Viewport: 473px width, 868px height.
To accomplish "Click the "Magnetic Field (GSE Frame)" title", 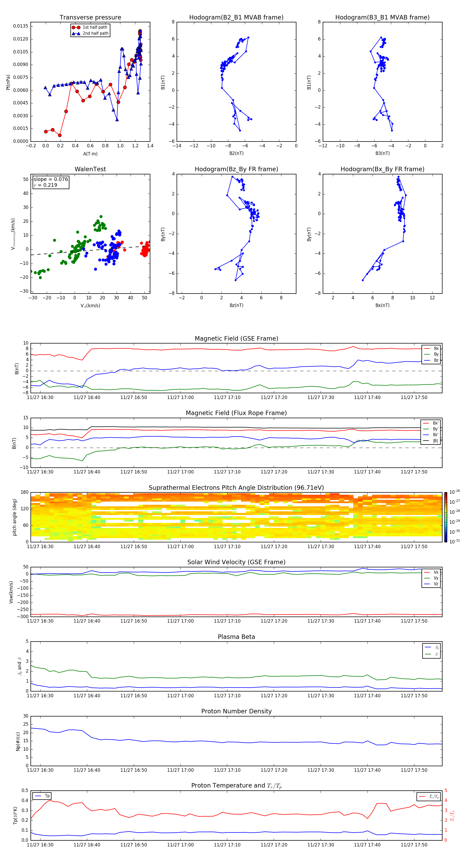I will [236, 339].
